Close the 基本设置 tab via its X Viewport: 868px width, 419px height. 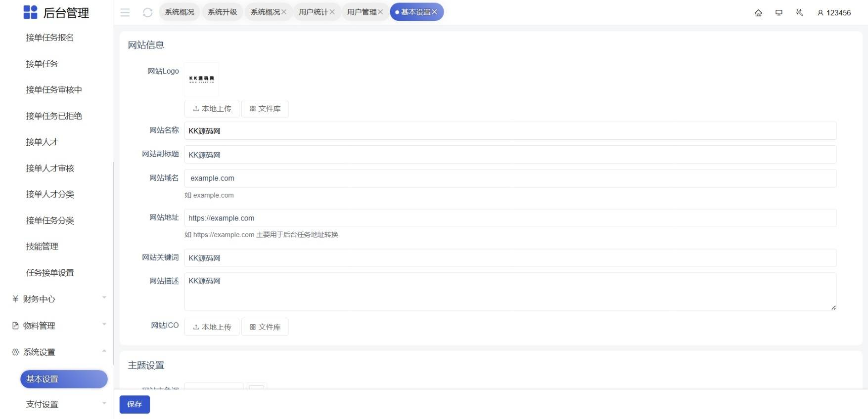pyautogui.click(x=434, y=12)
